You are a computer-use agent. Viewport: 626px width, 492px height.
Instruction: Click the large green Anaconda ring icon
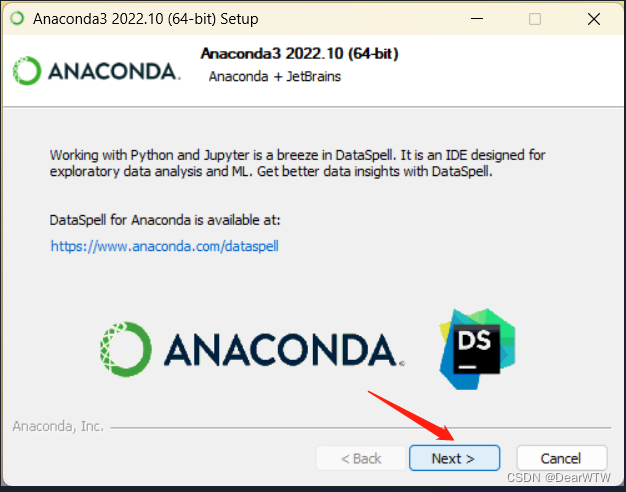(126, 349)
